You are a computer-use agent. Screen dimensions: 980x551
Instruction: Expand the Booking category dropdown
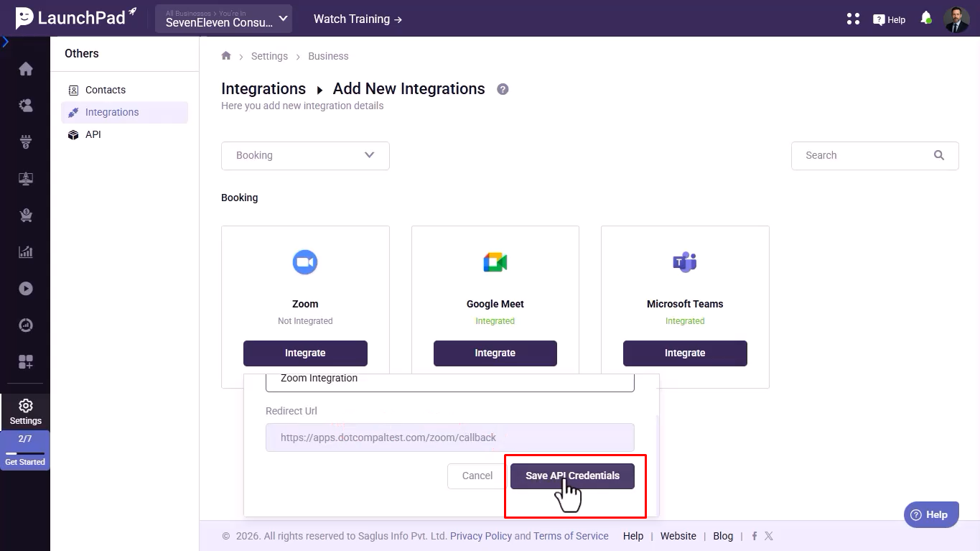[x=305, y=155]
